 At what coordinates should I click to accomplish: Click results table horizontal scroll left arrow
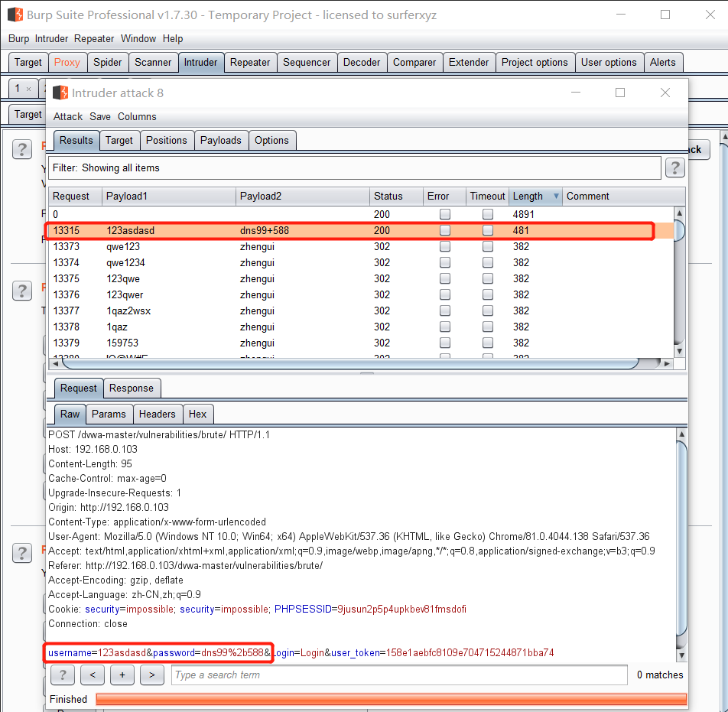(55, 364)
